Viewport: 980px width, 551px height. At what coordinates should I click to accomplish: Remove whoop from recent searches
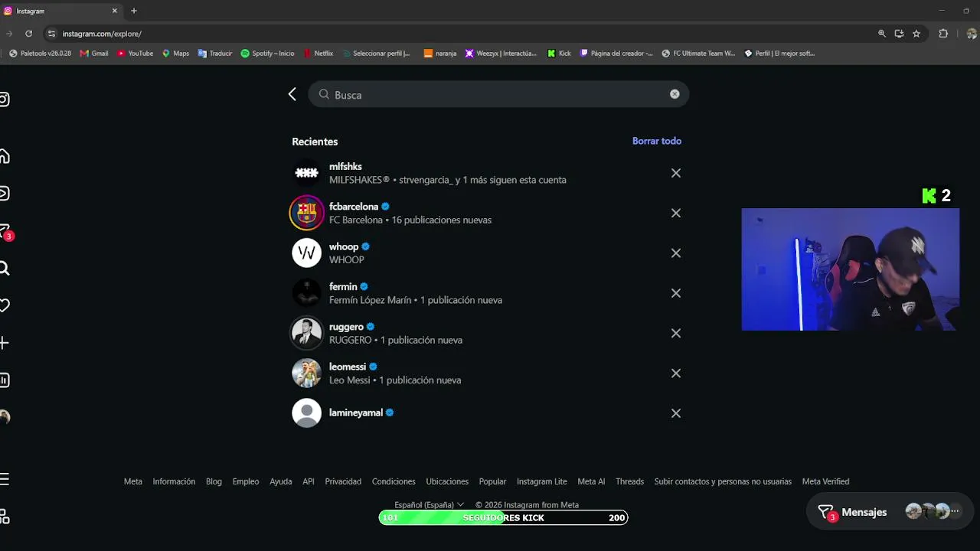coord(676,253)
